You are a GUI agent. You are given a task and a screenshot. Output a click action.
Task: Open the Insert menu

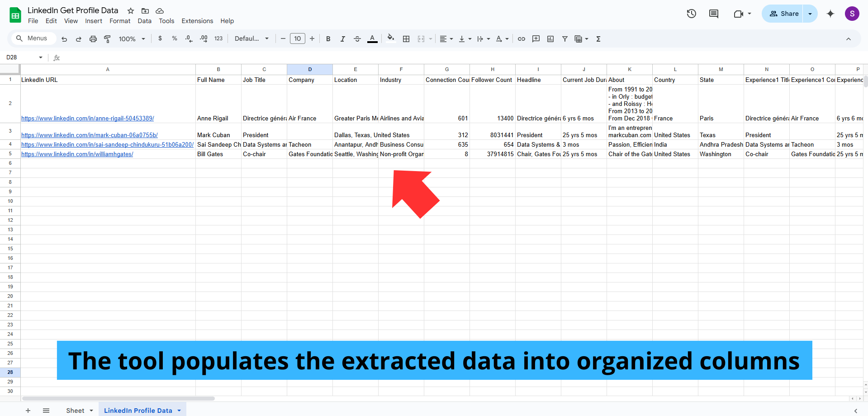pyautogui.click(x=94, y=21)
